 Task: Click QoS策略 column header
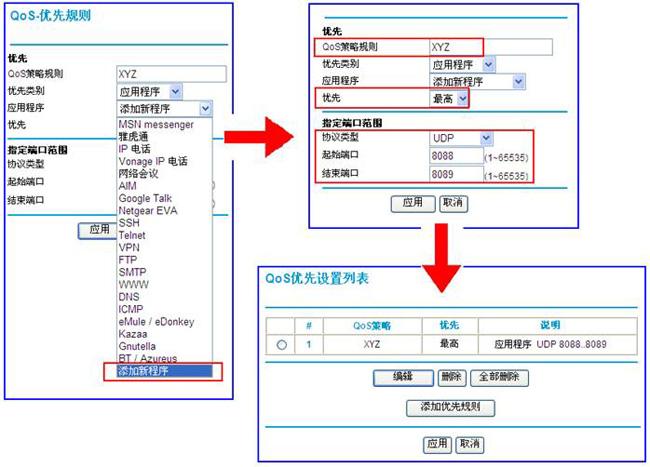coord(372,326)
